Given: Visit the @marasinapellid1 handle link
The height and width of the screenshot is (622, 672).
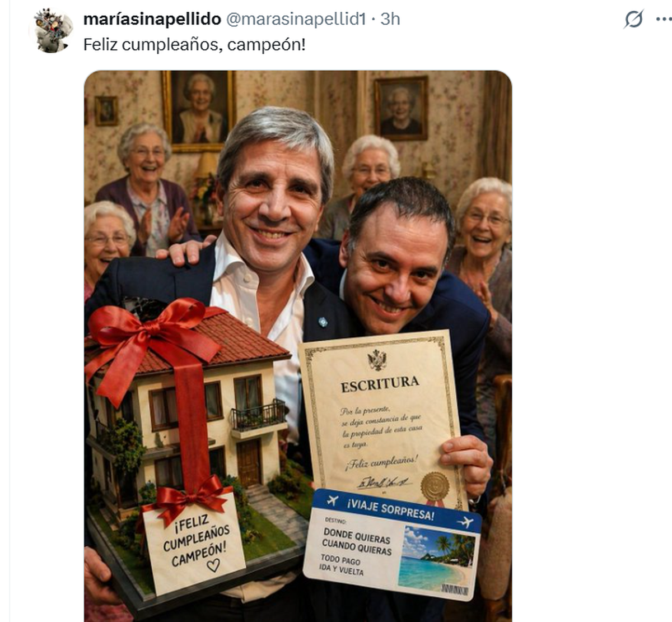Looking at the screenshot, I should 296,19.
